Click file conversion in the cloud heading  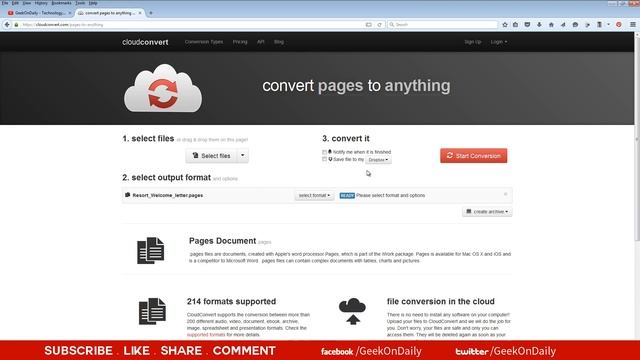(x=440, y=301)
